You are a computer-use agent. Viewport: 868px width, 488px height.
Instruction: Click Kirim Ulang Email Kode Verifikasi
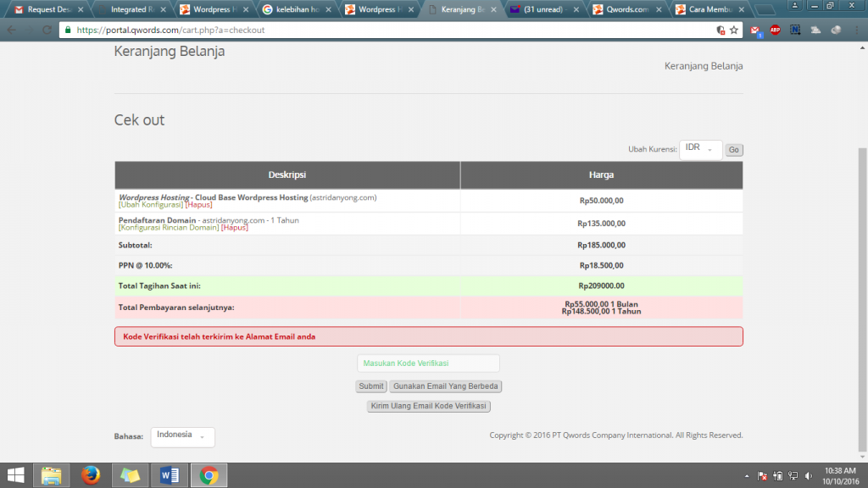[429, 407]
